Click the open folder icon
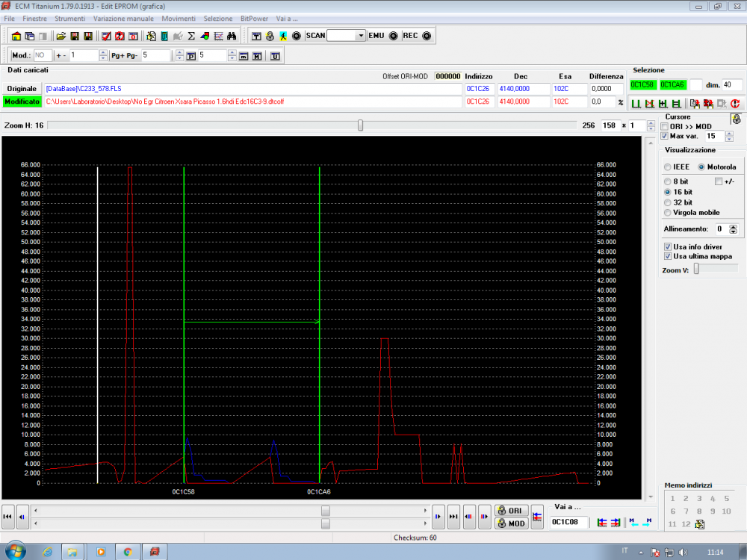 61,36
